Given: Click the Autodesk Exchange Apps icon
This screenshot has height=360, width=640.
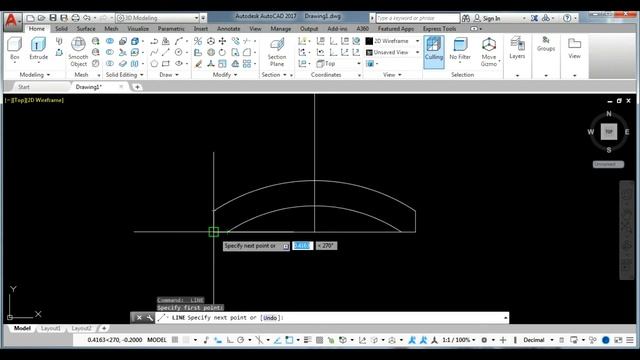Looking at the screenshot, I should coord(534,18).
